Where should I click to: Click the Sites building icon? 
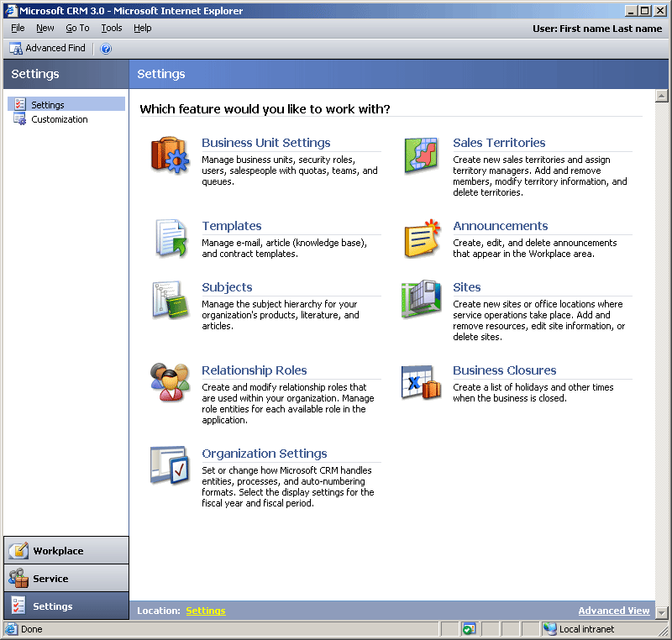pyautogui.click(x=421, y=298)
